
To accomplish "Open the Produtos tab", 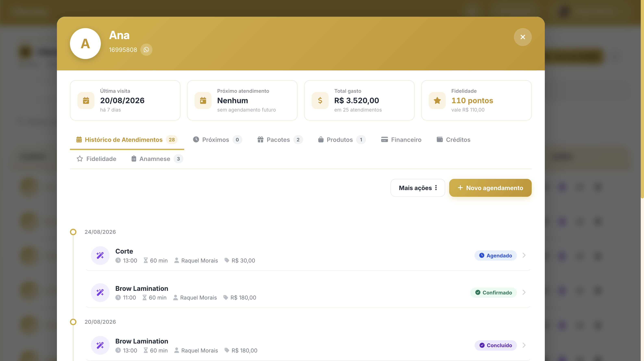I will pyautogui.click(x=342, y=140).
